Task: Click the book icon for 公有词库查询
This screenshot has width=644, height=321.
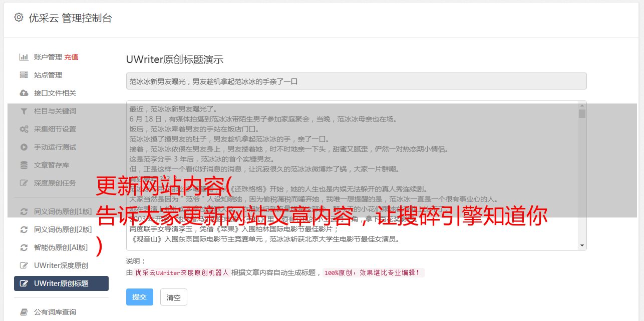Action: (x=24, y=312)
